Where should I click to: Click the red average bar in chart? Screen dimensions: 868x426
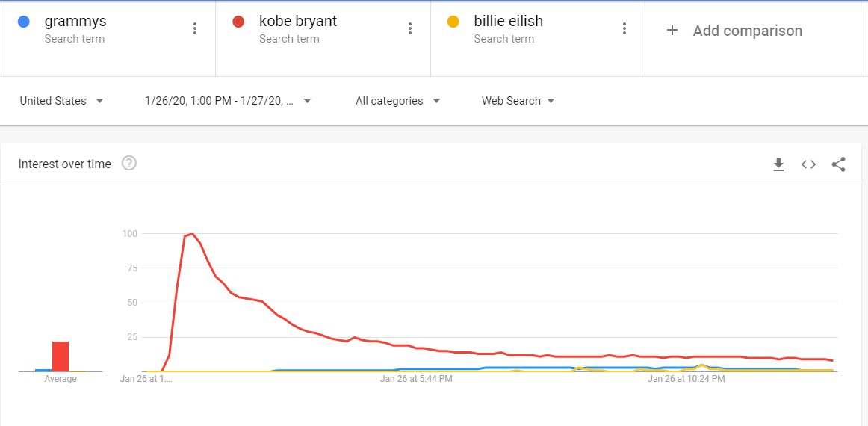pyautogui.click(x=61, y=356)
